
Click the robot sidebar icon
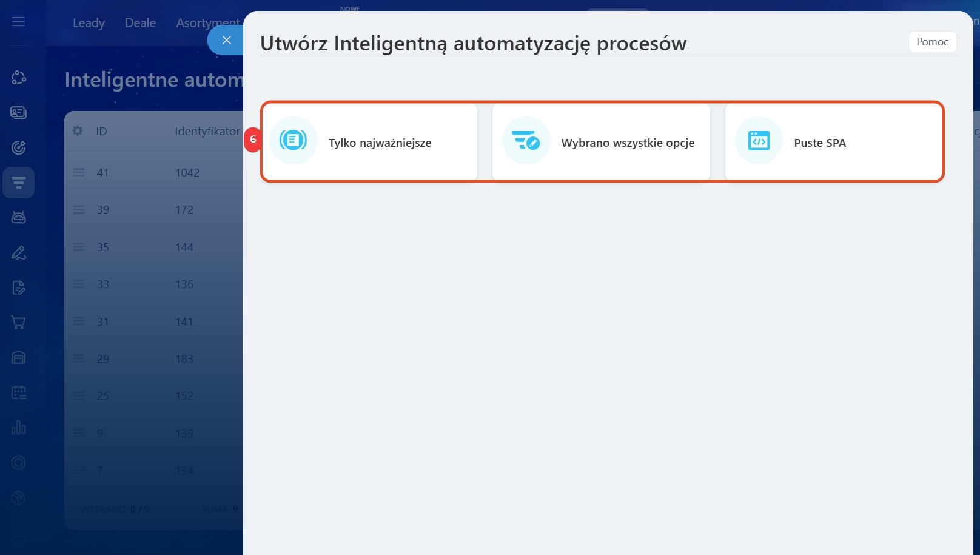tap(19, 217)
